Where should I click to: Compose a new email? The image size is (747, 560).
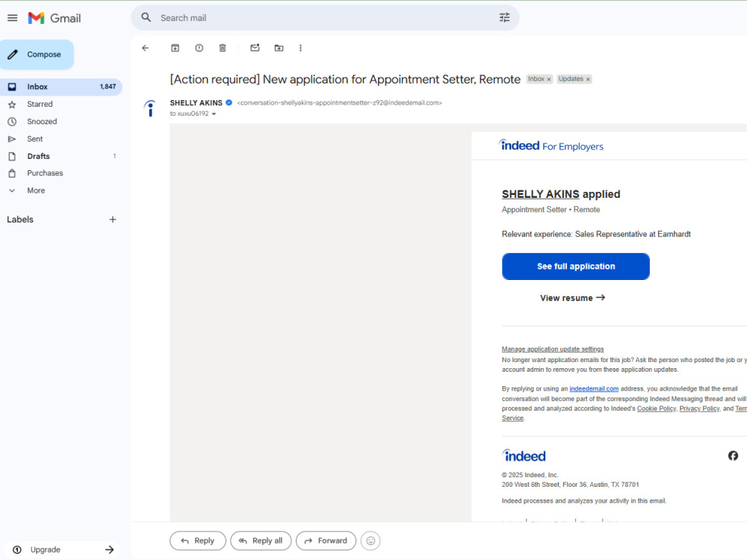[x=37, y=55]
